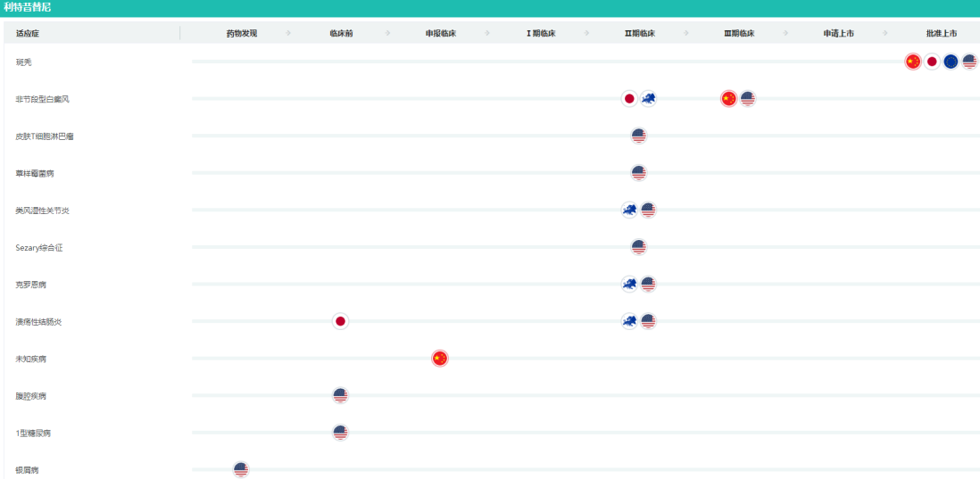
Task: Click the I期临床 stage header
Action: point(541,34)
